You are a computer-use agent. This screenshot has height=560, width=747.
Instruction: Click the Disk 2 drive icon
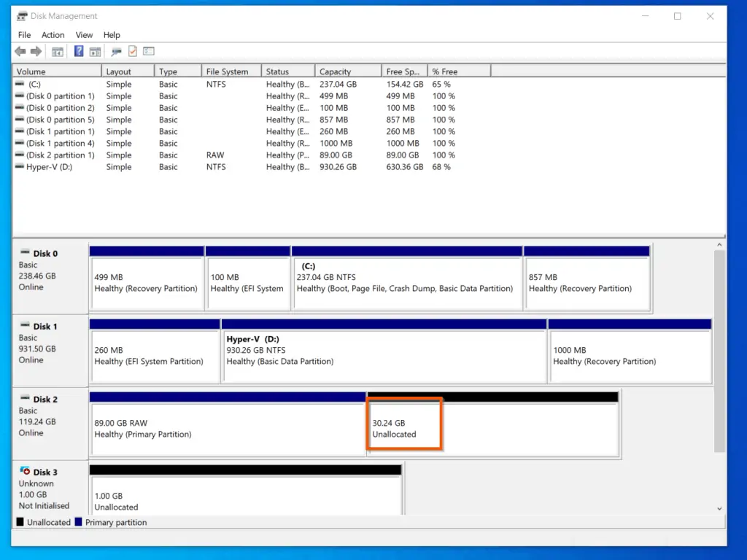25,398
